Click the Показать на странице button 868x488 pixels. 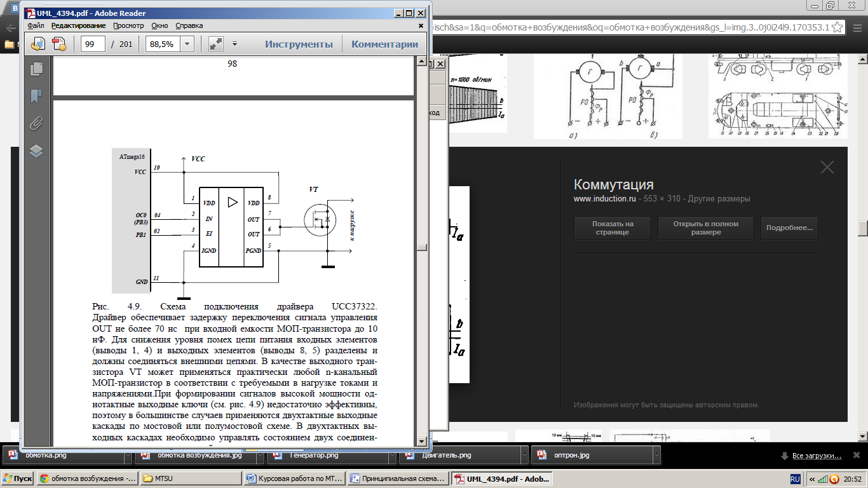pos(613,228)
